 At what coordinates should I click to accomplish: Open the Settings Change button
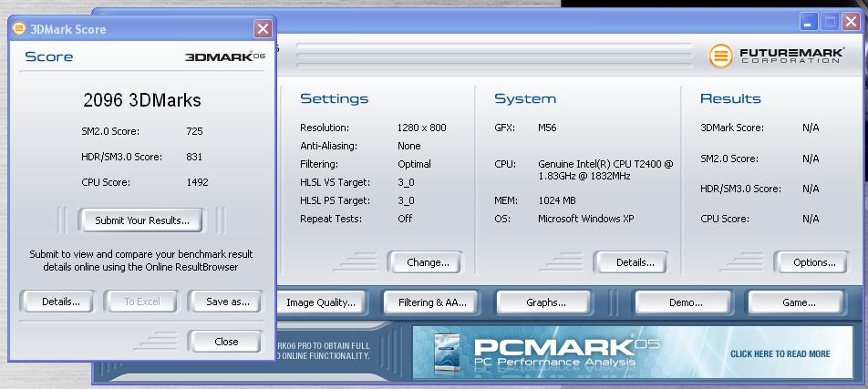pos(427,262)
